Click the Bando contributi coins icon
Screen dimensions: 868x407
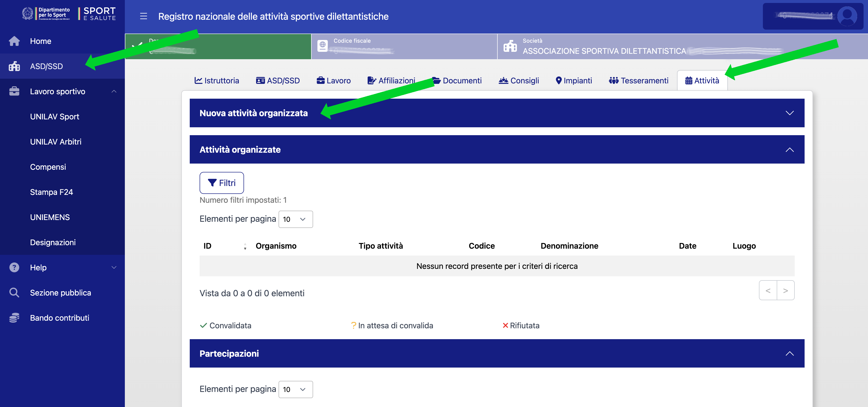(x=14, y=318)
